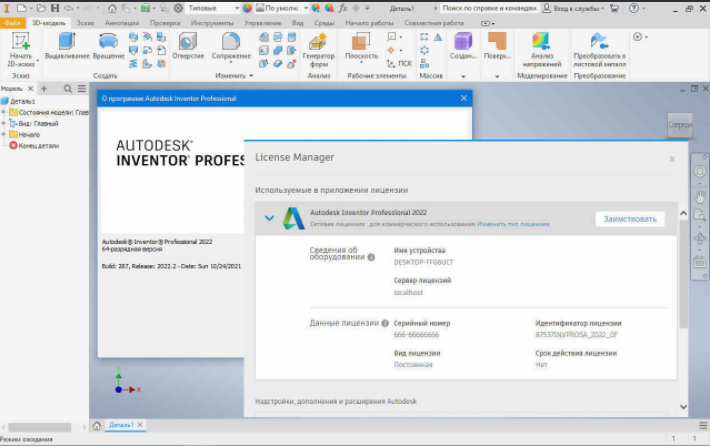
Task: Switch to the Управление ribbon tab
Action: pos(262,23)
